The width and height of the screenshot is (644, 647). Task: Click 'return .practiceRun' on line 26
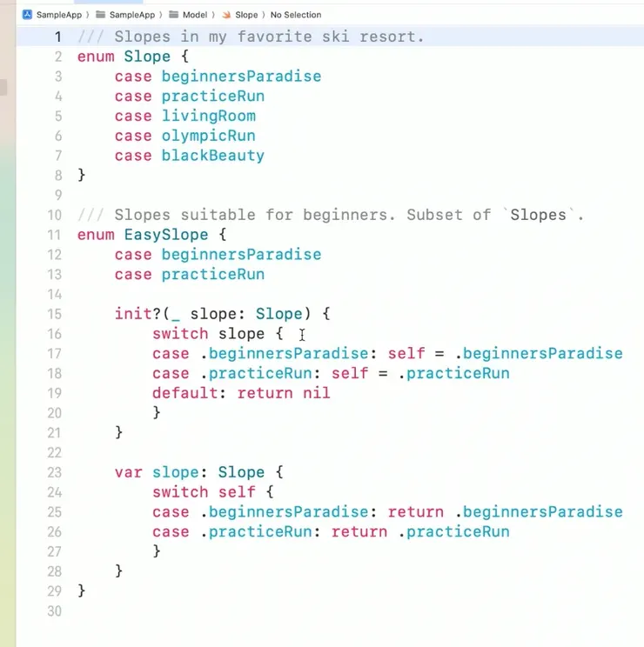coord(420,532)
